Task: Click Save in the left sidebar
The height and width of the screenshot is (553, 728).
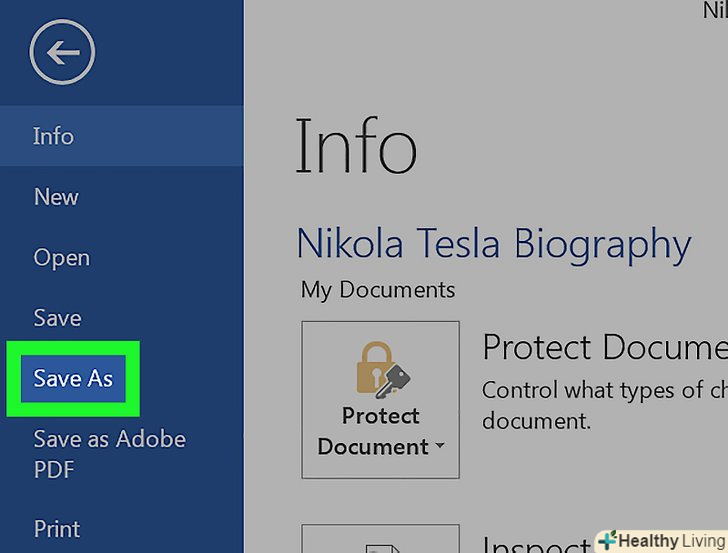Action: click(x=57, y=318)
